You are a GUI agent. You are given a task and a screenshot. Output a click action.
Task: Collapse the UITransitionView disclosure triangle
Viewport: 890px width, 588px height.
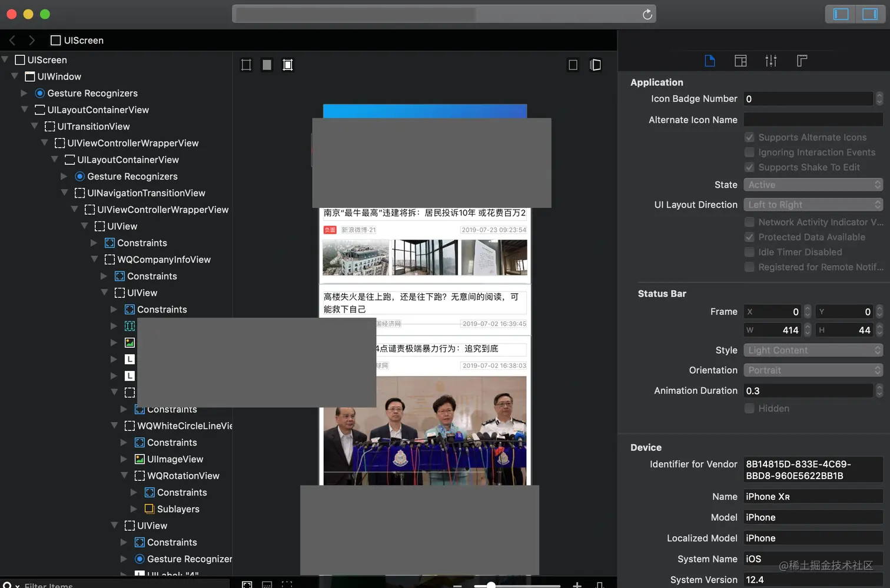(x=35, y=126)
